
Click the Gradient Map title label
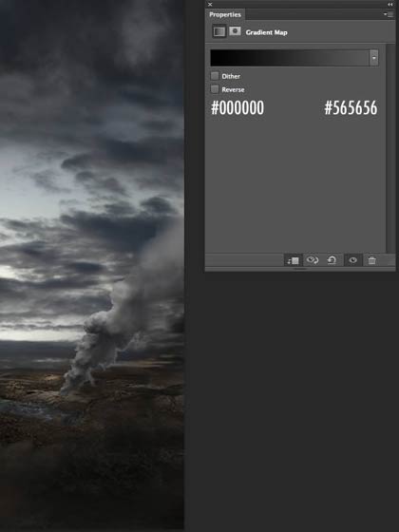pyautogui.click(x=267, y=32)
